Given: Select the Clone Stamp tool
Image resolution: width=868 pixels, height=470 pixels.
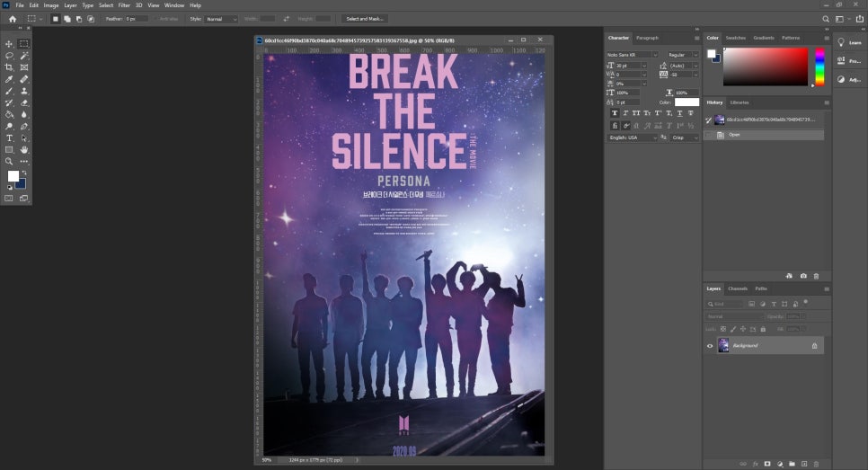Looking at the screenshot, I should pos(23,92).
